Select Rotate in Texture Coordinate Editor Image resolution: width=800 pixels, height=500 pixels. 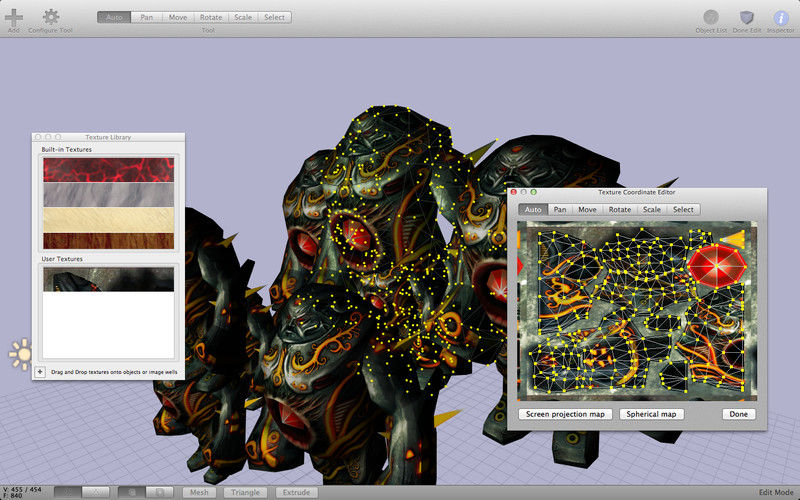click(x=620, y=210)
